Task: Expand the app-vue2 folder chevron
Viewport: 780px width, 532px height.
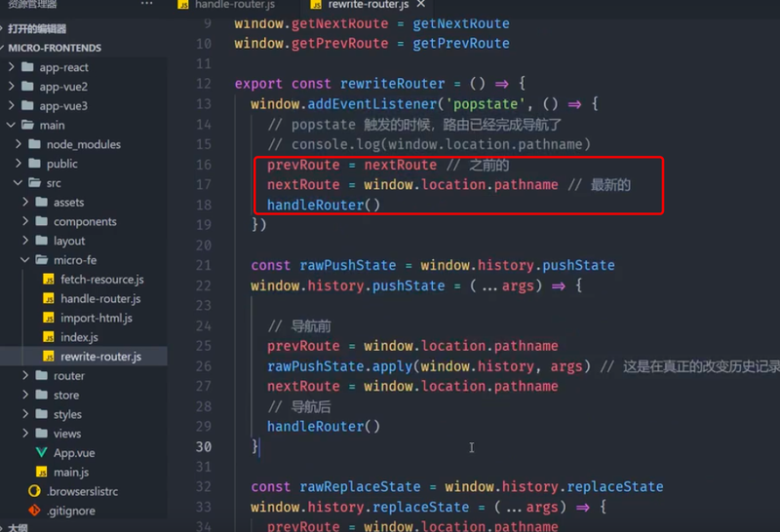Action: coord(12,86)
